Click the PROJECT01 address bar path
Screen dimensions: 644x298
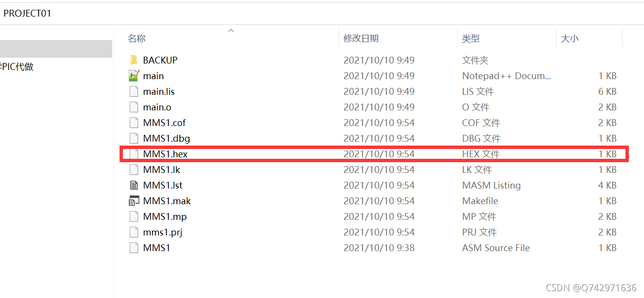(x=27, y=13)
